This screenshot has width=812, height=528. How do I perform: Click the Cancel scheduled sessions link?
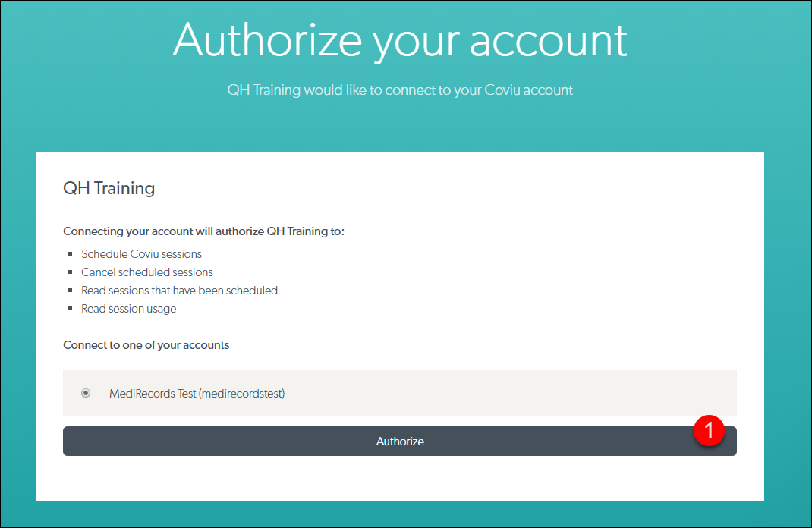tap(146, 272)
